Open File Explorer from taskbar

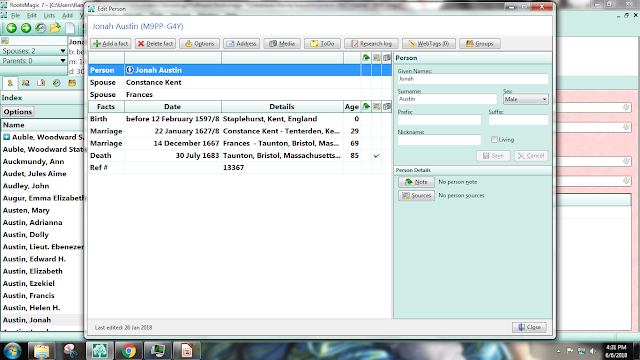[41, 351]
